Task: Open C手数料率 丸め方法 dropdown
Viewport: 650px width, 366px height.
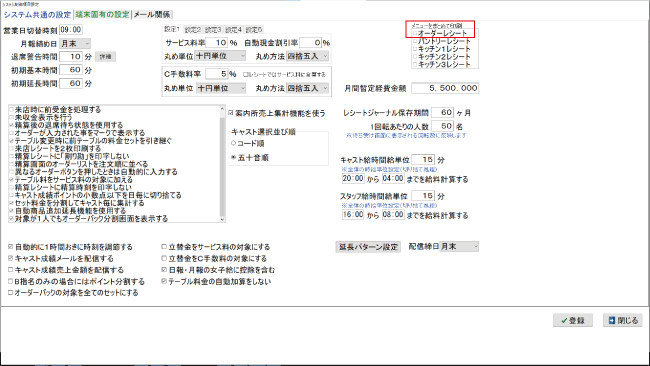Action: [x=308, y=88]
